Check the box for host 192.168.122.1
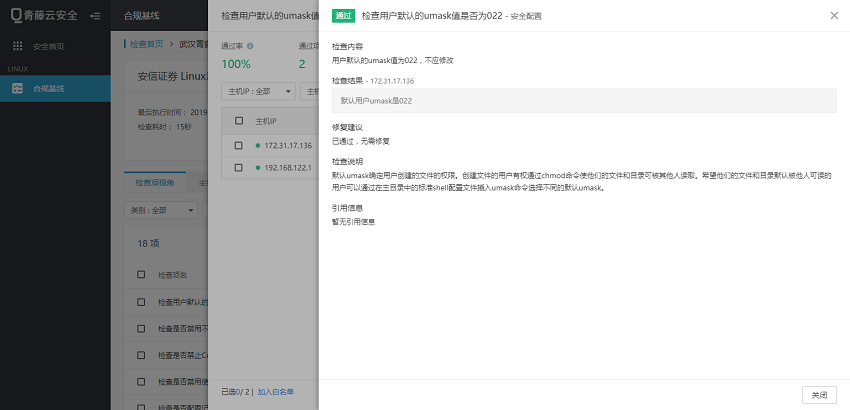 pos(239,168)
